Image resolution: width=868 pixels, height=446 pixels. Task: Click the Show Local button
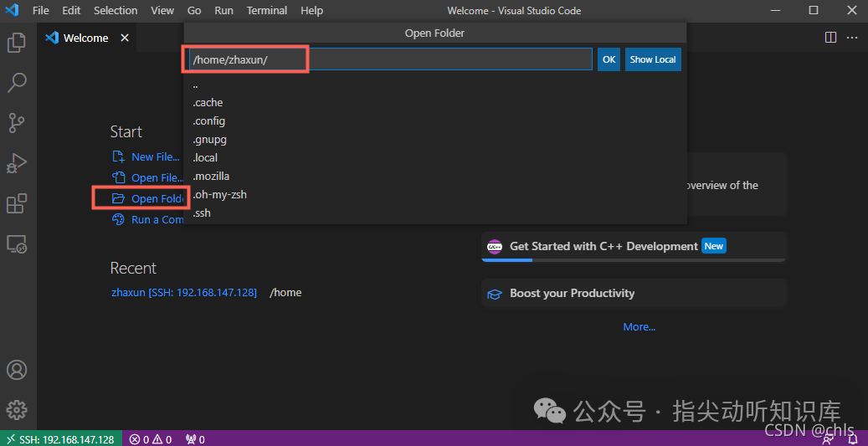653,59
